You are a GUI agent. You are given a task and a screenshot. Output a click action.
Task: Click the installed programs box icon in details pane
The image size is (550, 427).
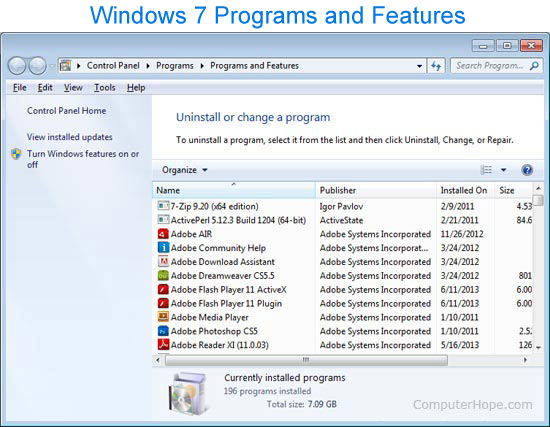coord(188,394)
